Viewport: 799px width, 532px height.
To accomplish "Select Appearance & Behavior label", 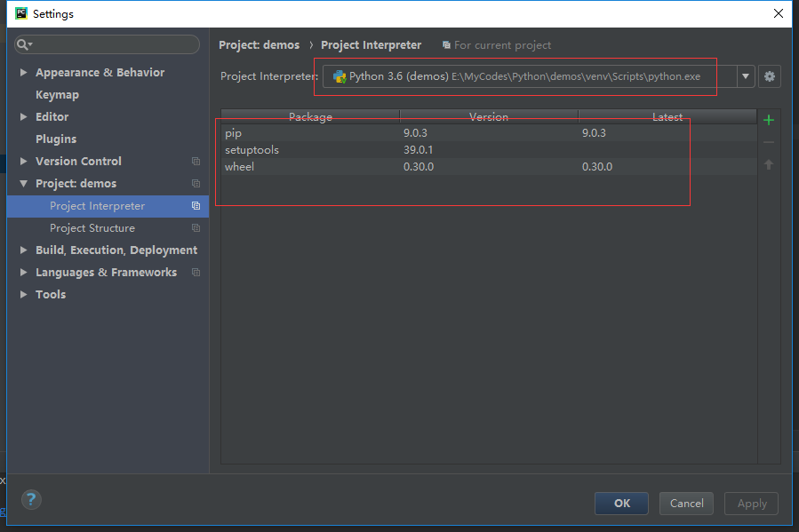I will (100, 72).
